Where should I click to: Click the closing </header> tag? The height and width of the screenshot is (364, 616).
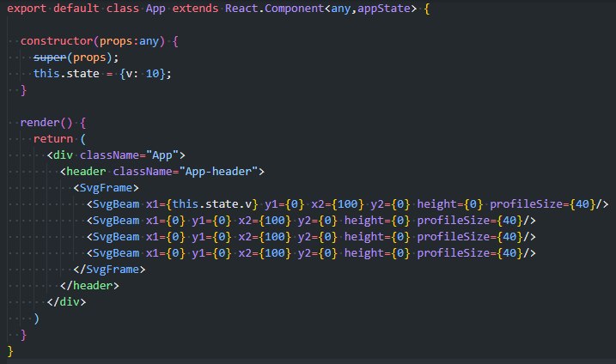89,286
